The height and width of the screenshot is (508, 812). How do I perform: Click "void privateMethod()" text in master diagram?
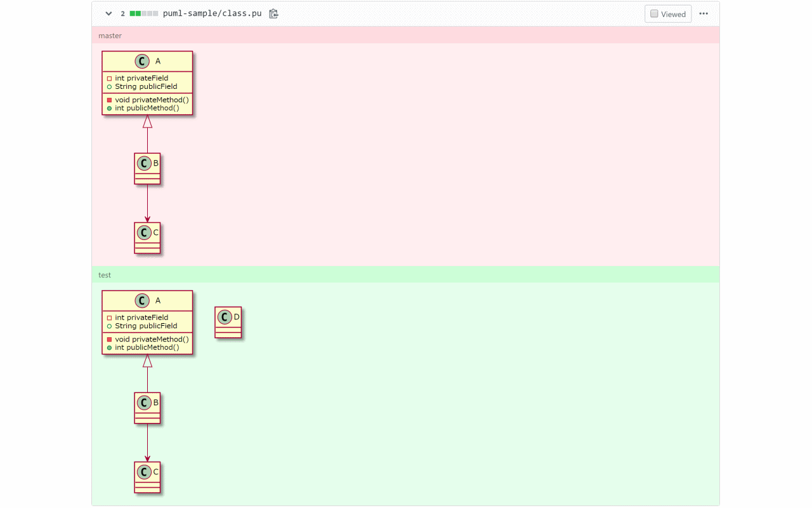pyautogui.click(x=152, y=100)
